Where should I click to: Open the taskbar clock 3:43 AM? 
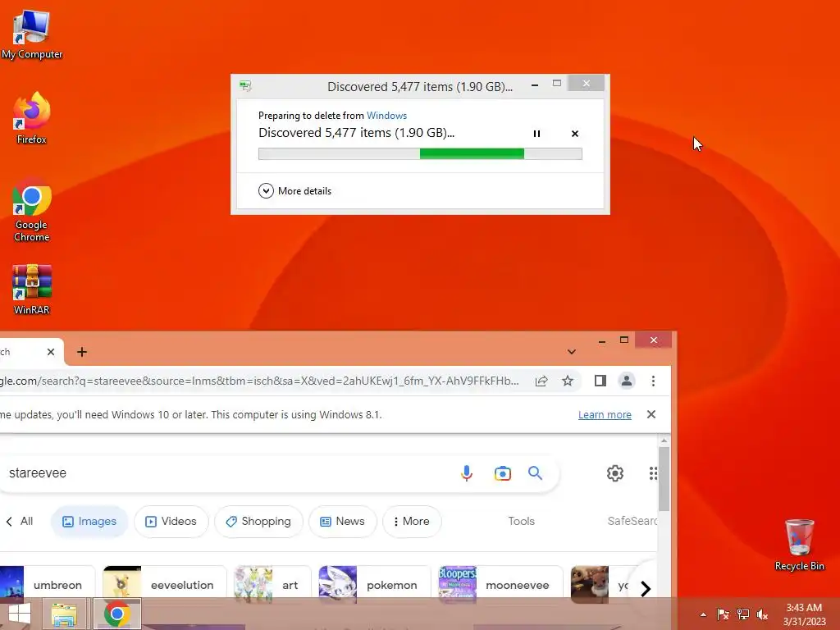coord(804,614)
